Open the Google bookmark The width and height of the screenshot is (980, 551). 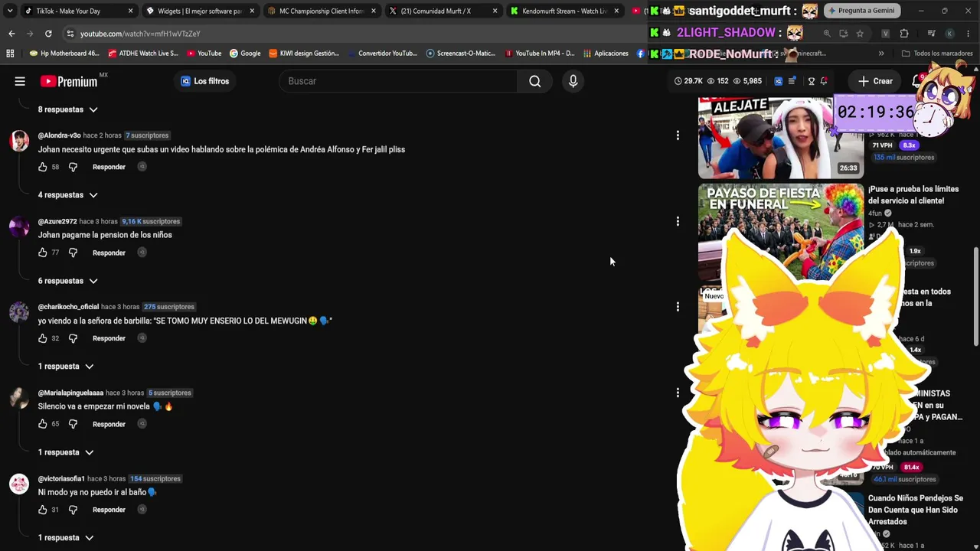[245, 54]
